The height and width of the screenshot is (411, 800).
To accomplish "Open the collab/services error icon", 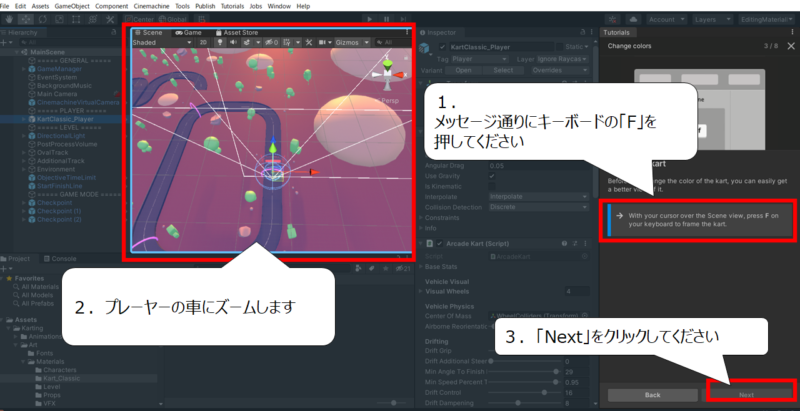I will pos(613,19).
